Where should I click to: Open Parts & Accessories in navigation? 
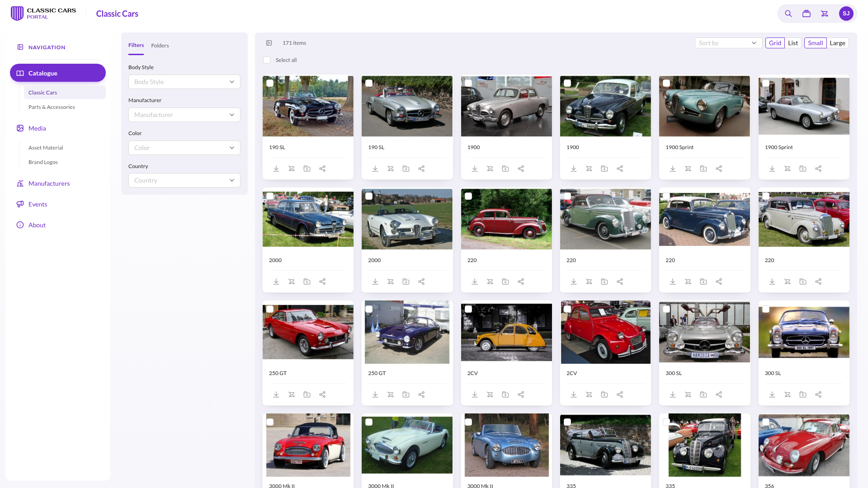click(52, 107)
